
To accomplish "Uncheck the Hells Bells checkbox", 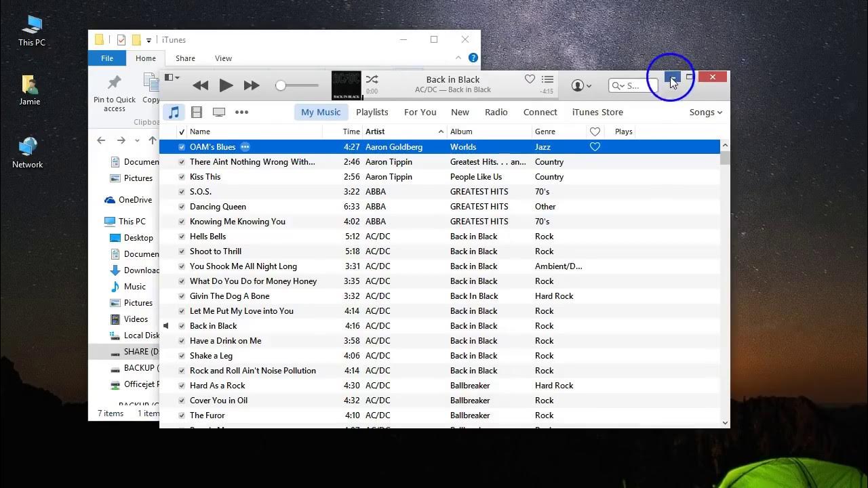I will point(181,237).
